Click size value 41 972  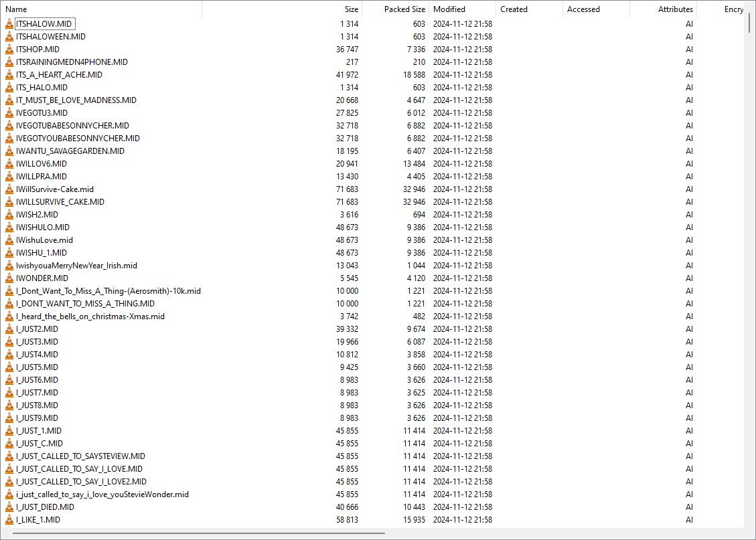tap(347, 75)
